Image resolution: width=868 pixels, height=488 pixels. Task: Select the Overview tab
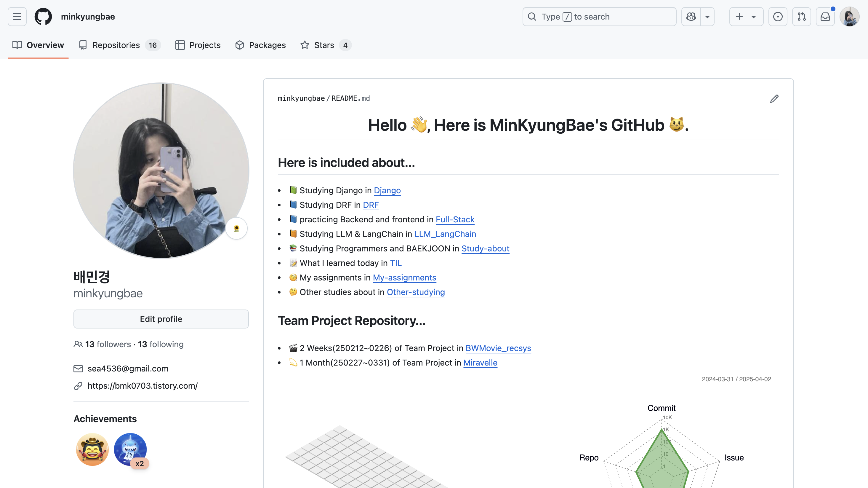click(x=38, y=45)
